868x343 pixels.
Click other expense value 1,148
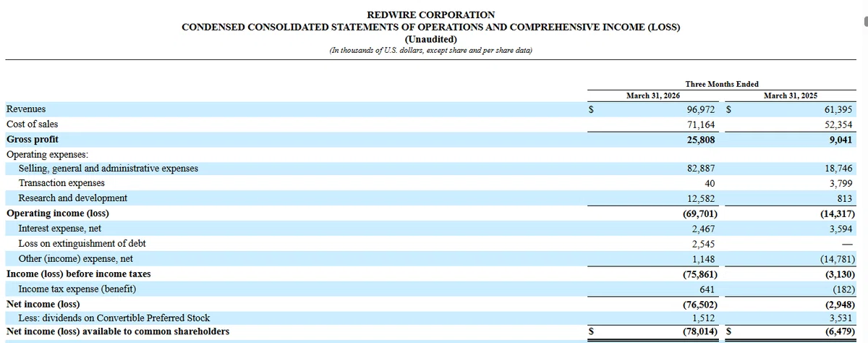703,259
